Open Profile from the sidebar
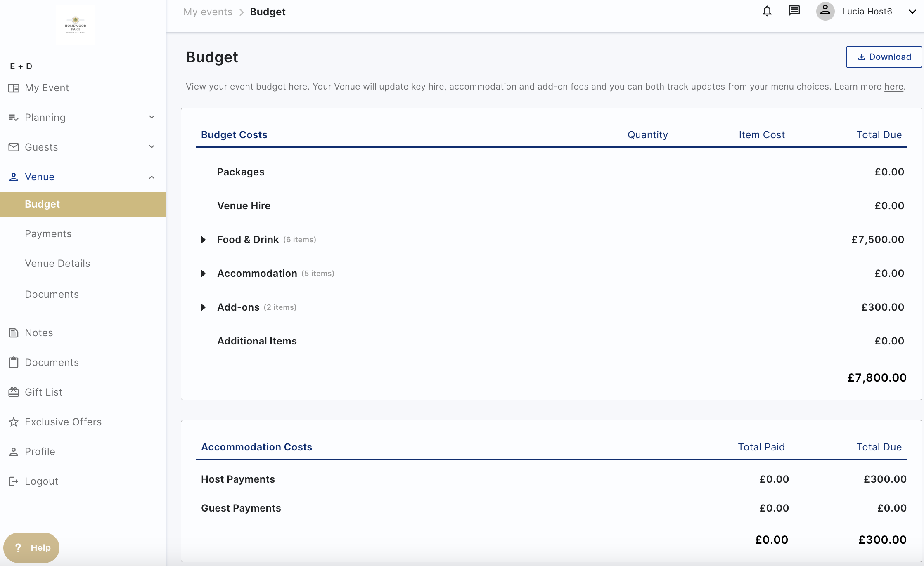This screenshot has height=566, width=924. [40, 451]
